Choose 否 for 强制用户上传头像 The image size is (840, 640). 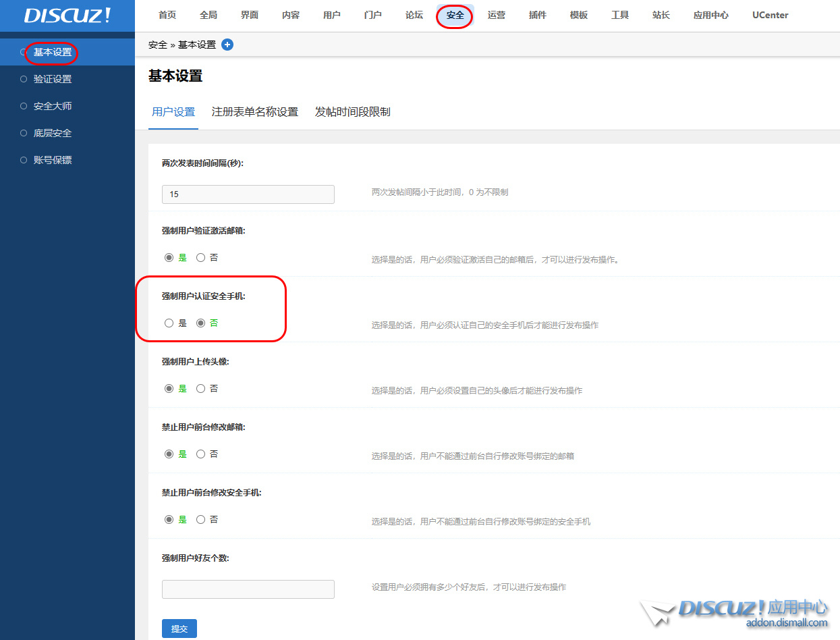point(201,389)
